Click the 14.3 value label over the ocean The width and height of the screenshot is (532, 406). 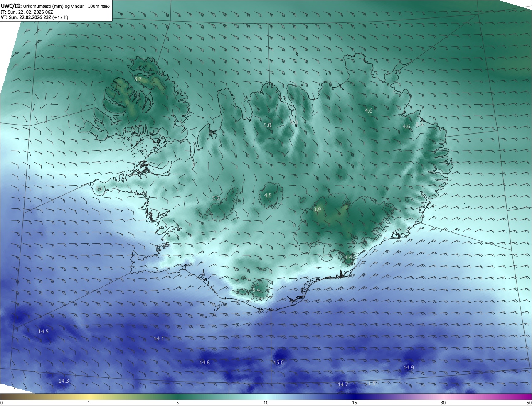pyautogui.click(x=64, y=381)
